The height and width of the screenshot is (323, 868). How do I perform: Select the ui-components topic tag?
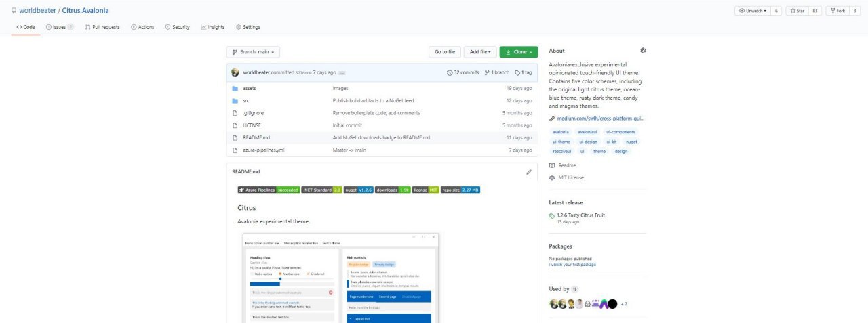click(x=620, y=132)
